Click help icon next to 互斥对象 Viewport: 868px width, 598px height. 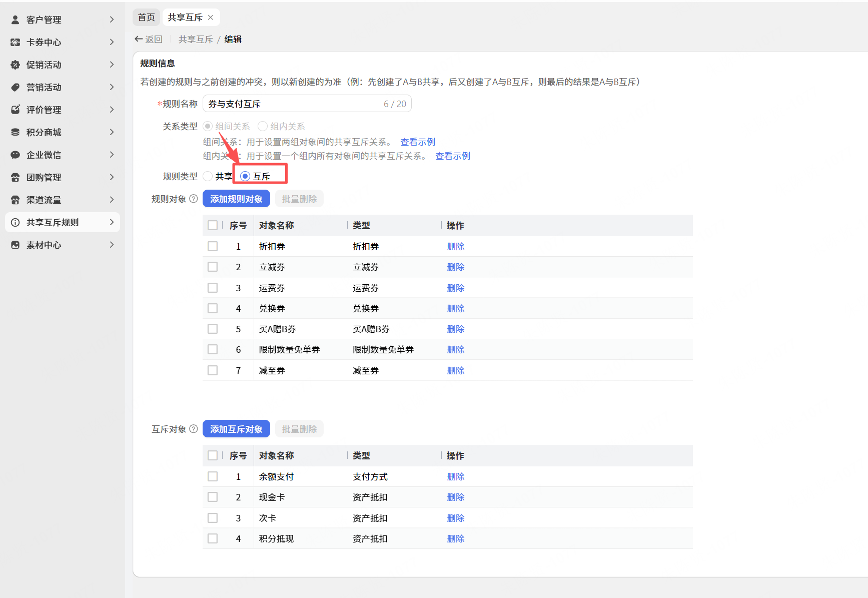point(194,429)
